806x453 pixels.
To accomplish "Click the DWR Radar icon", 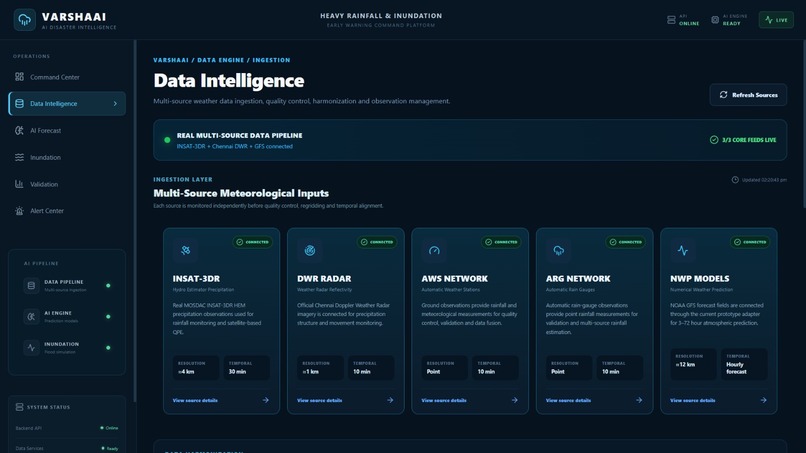I will 310,250.
